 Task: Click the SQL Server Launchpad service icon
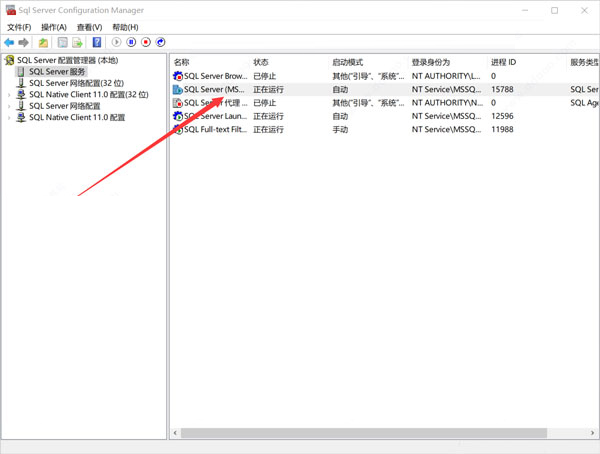tap(178, 116)
